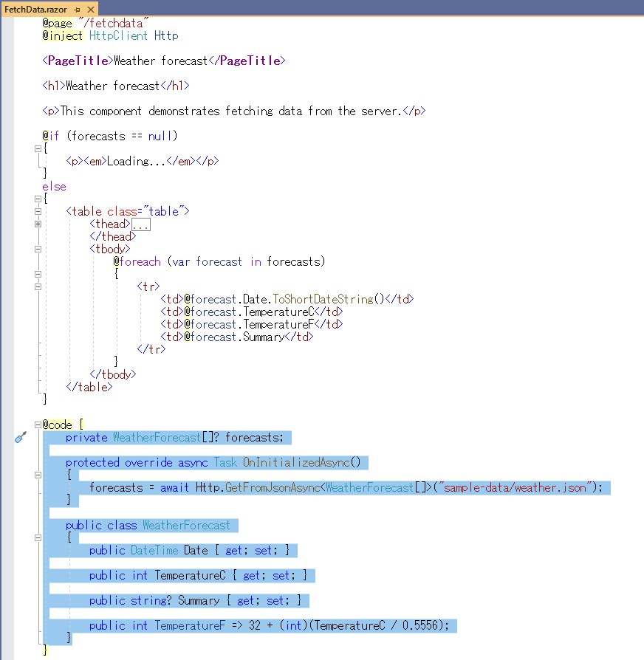Click the collapsed thead ellipsis box
Screen dimensions: 644x660
[140, 224]
